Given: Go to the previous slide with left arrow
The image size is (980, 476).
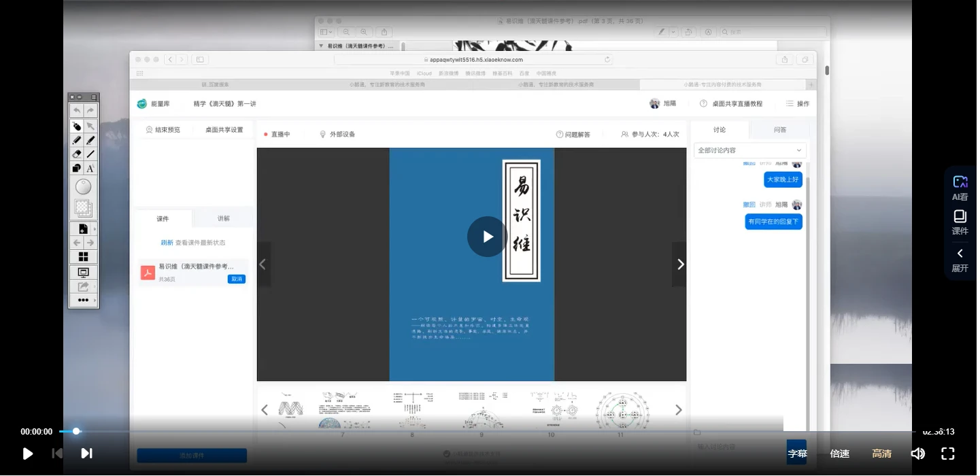Looking at the screenshot, I should coord(263,265).
